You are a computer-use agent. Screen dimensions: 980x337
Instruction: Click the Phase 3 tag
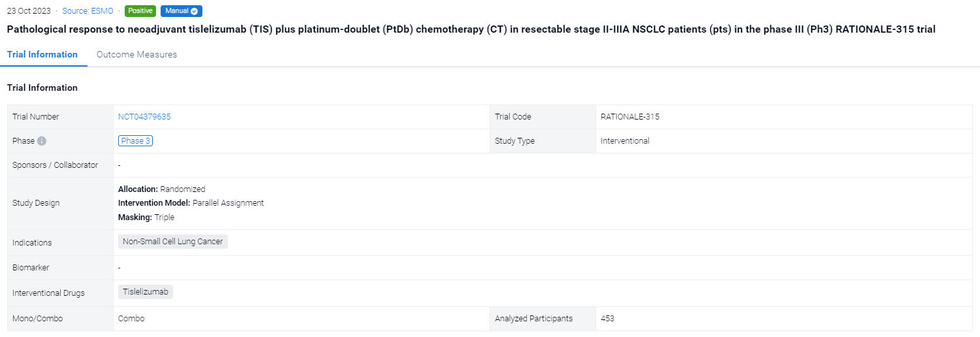pos(135,141)
